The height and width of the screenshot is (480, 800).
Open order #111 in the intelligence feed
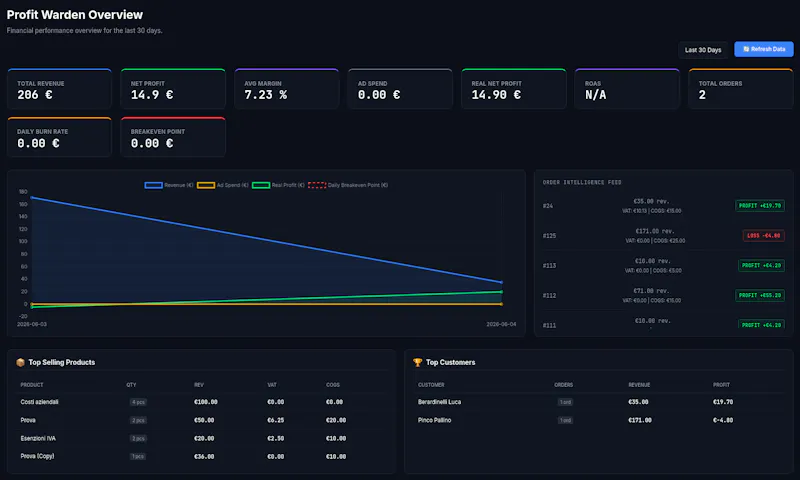[x=663, y=323]
